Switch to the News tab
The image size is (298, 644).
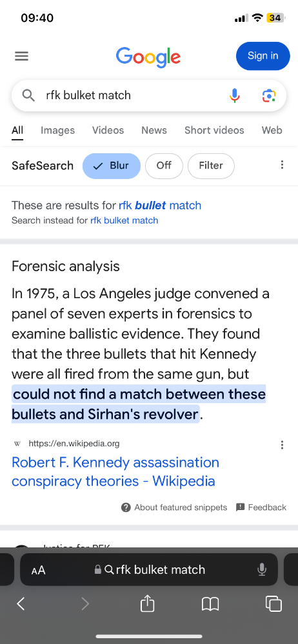[154, 130]
